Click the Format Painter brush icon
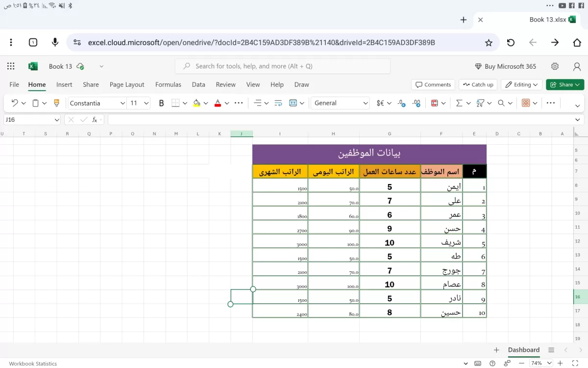 pos(56,103)
